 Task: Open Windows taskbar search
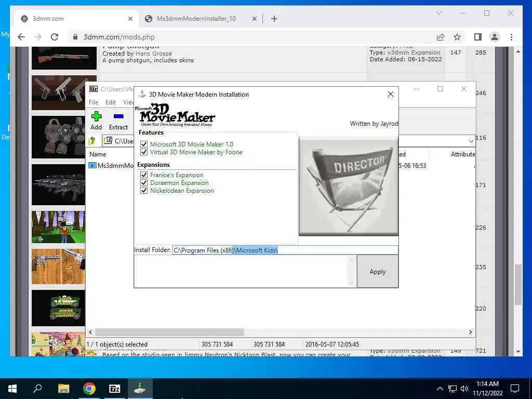pyautogui.click(x=37, y=389)
